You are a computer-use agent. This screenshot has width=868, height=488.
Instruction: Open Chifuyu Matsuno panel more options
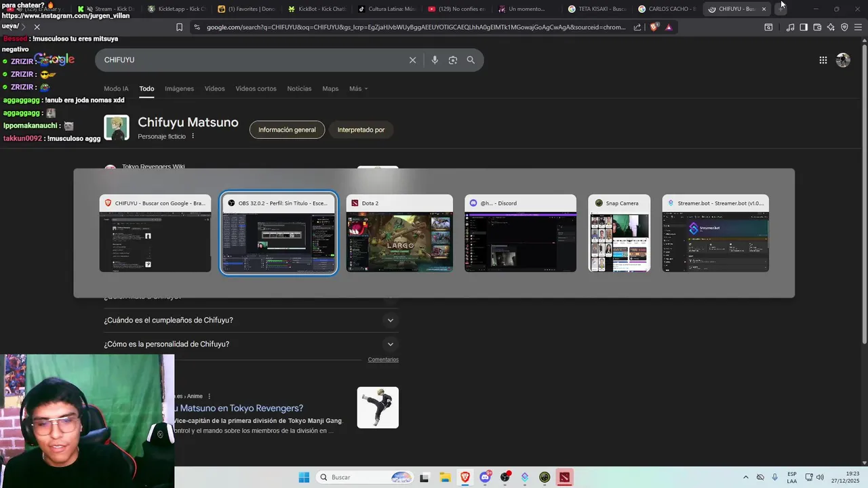pos(193,136)
